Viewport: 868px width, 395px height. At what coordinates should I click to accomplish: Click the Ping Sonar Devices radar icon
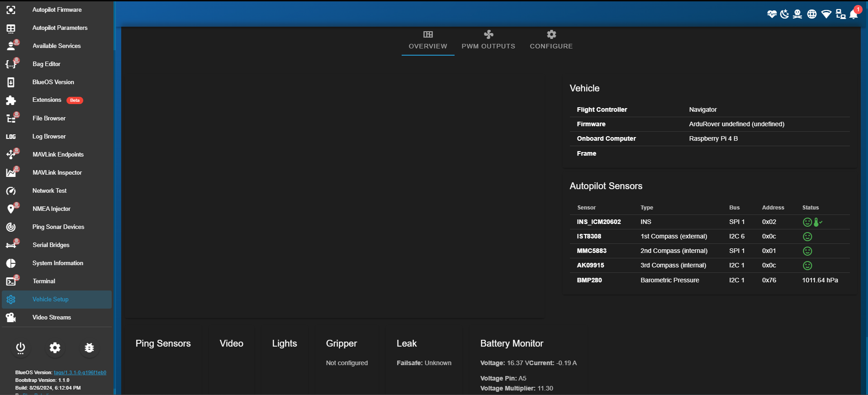point(11,227)
